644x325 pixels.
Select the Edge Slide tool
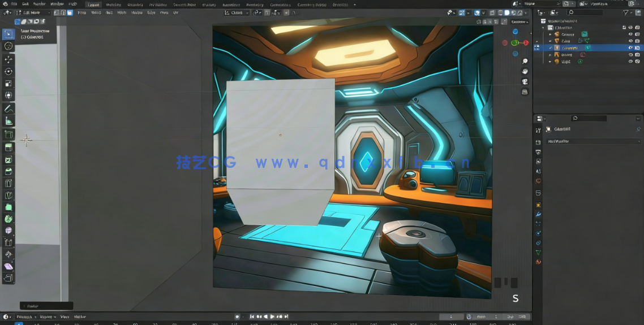pos(8,243)
